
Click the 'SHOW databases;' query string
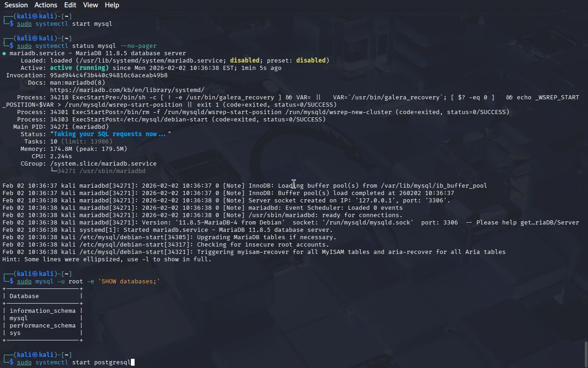pyautogui.click(x=129, y=282)
